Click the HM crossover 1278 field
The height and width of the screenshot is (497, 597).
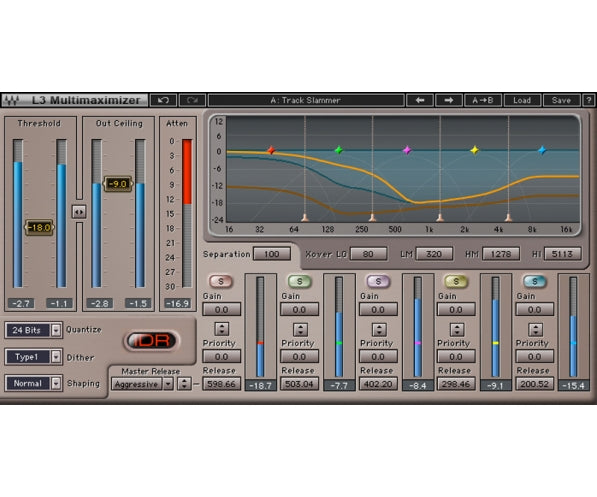pyautogui.click(x=501, y=254)
